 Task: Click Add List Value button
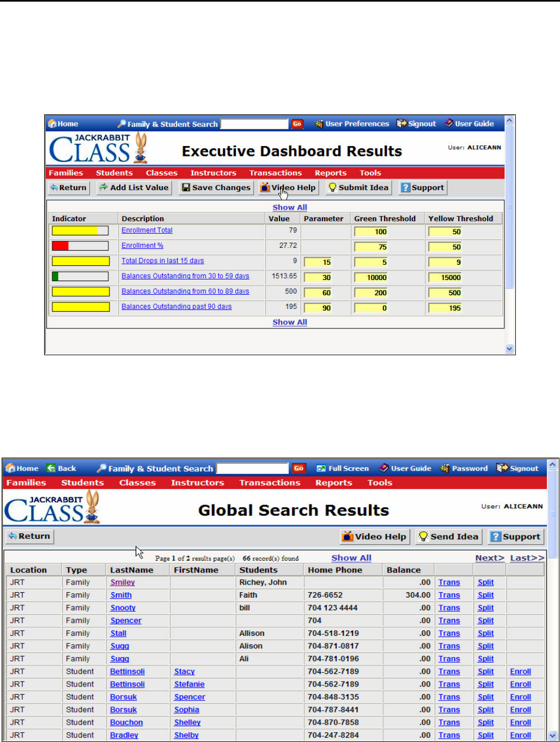pos(134,187)
